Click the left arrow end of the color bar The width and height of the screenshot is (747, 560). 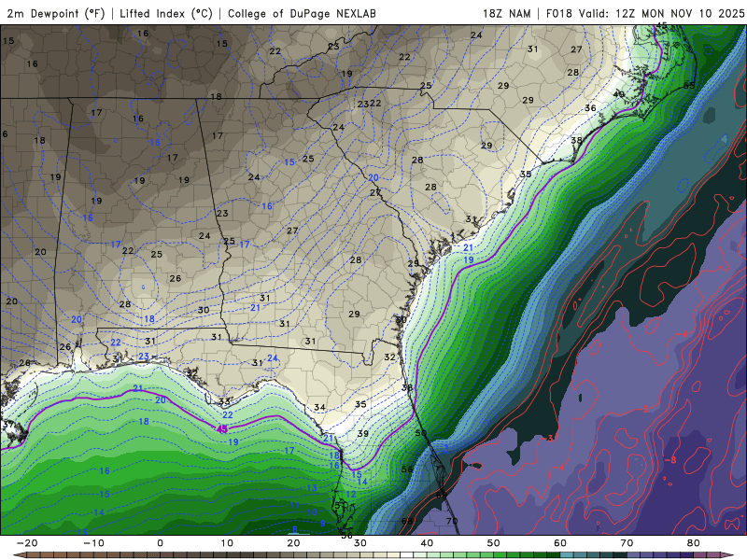point(18,555)
